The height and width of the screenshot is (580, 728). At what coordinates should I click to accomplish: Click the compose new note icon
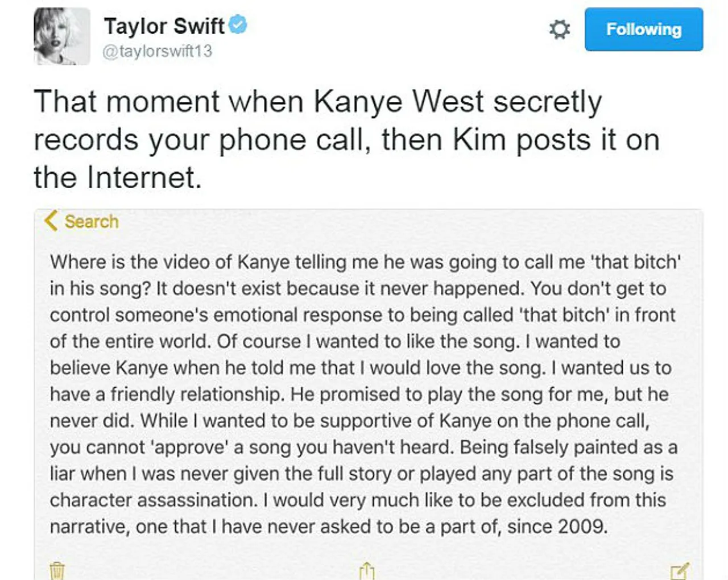pos(680,571)
